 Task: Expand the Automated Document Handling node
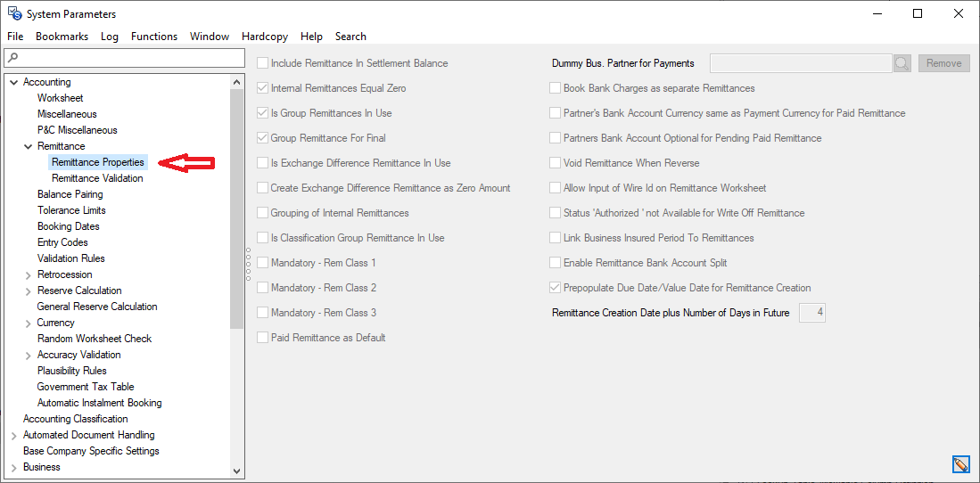point(13,436)
